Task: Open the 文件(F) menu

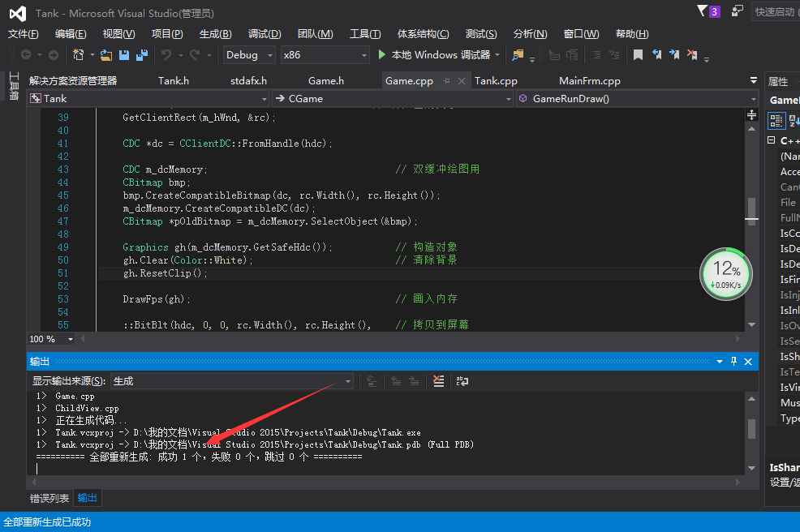Action: click(x=23, y=34)
